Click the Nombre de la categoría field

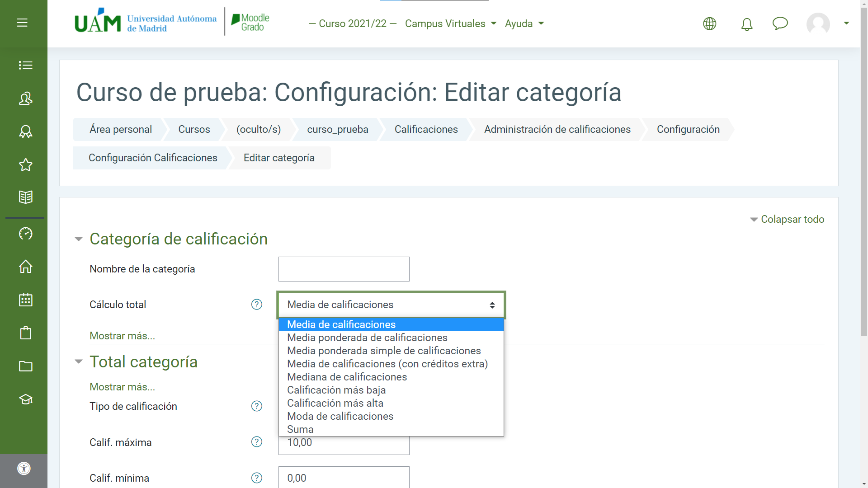pos(344,269)
